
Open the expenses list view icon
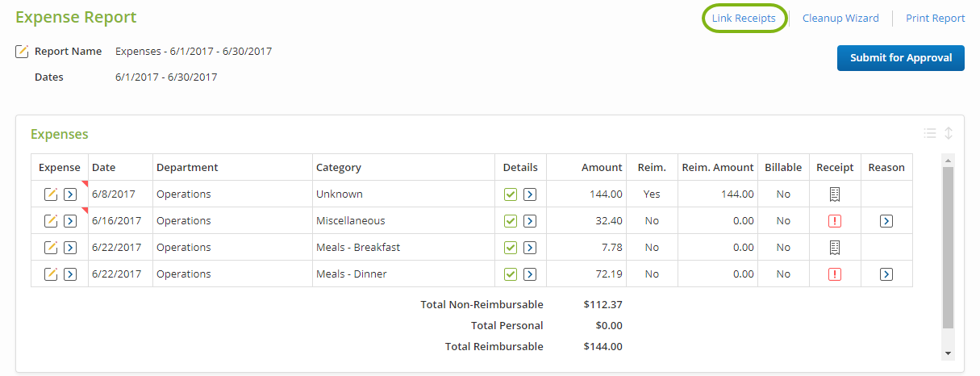(930, 134)
